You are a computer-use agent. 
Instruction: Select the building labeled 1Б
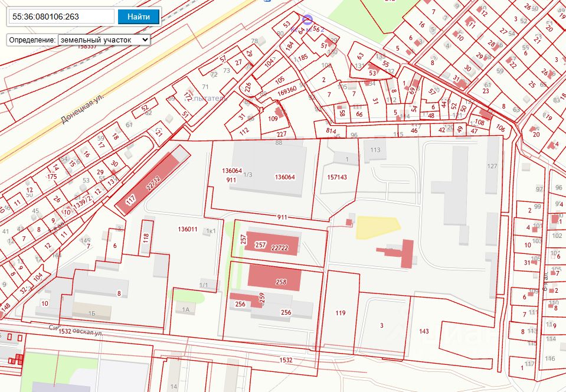(91, 311)
